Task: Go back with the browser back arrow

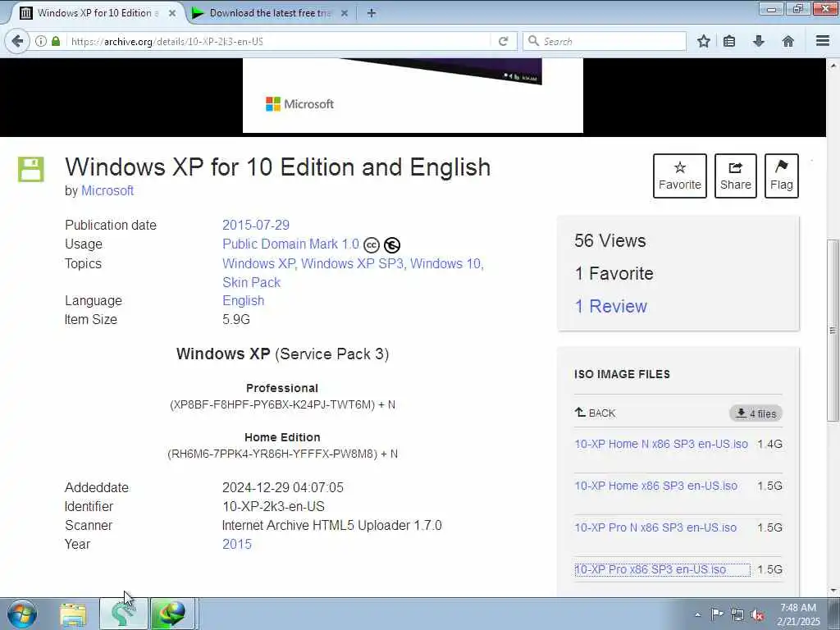Action: tap(17, 41)
